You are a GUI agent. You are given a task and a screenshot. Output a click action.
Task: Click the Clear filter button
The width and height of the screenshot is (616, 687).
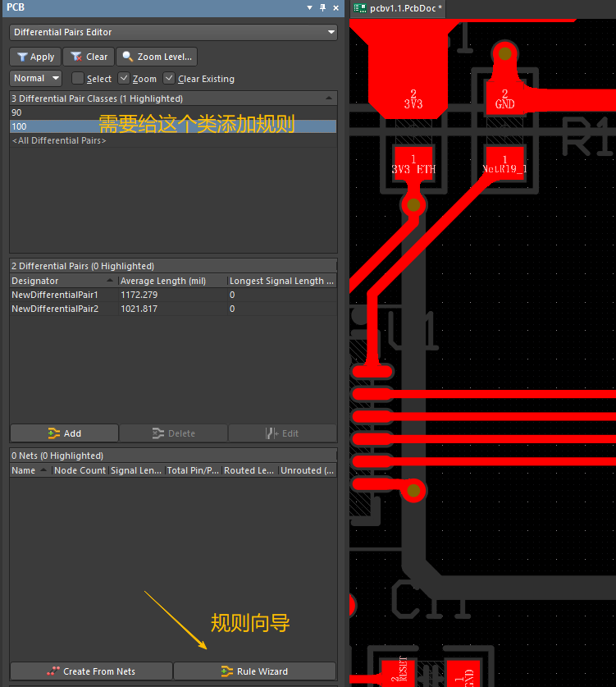pyautogui.click(x=89, y=57)
